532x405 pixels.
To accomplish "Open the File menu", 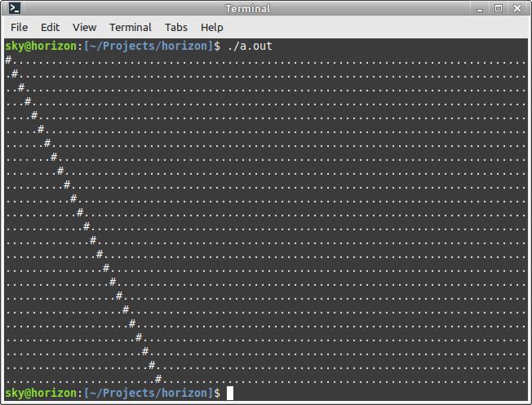I will click(x=20, y=27).
